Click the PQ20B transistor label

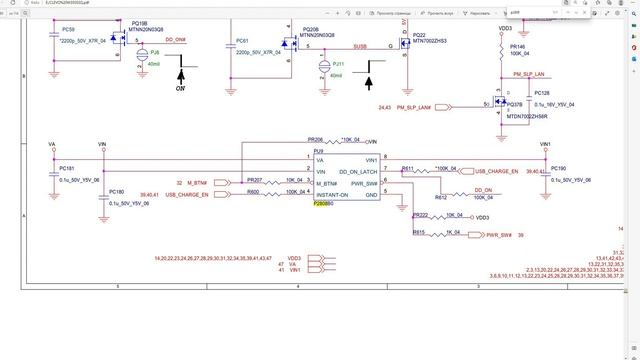click(311, 29)
